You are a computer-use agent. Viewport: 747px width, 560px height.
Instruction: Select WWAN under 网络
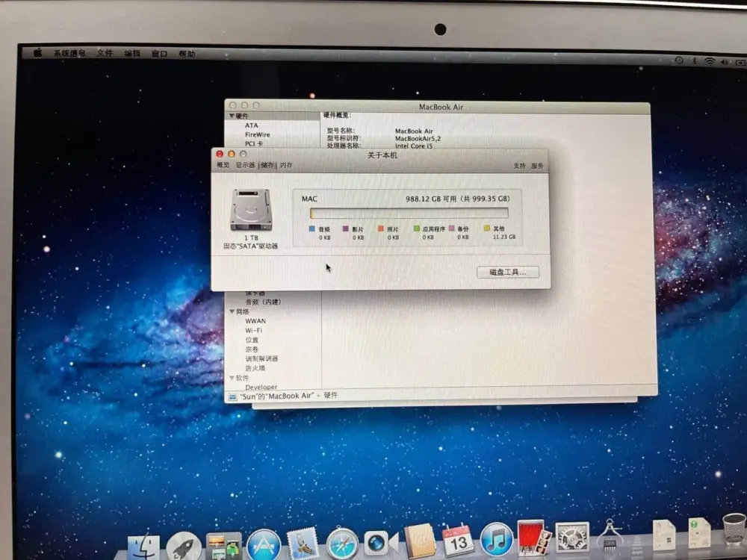(x=255, y=321)
